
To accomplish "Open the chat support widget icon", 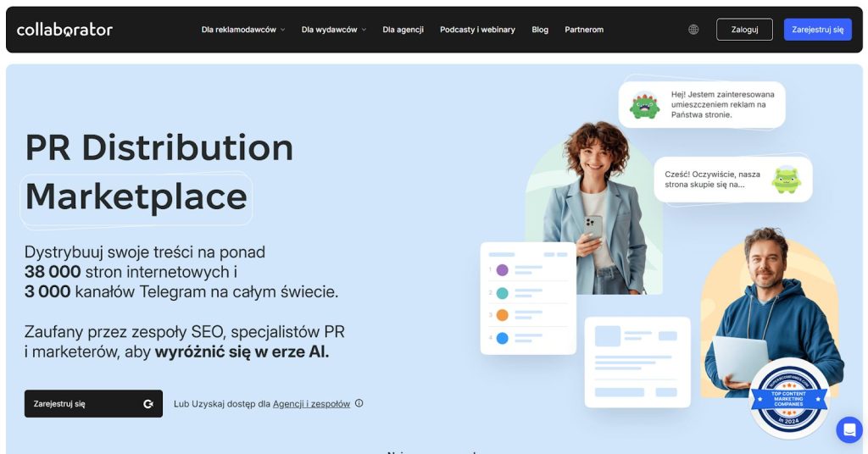I will [x=849, y=429].
